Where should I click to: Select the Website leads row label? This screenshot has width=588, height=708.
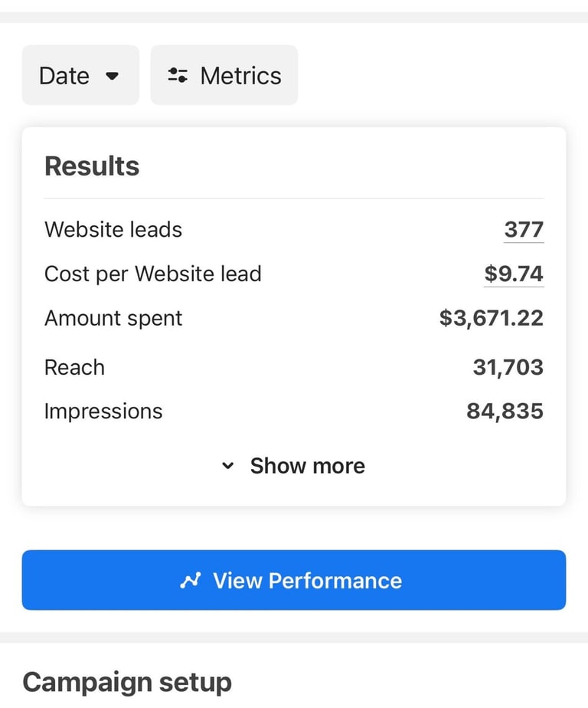pos(113,229)
